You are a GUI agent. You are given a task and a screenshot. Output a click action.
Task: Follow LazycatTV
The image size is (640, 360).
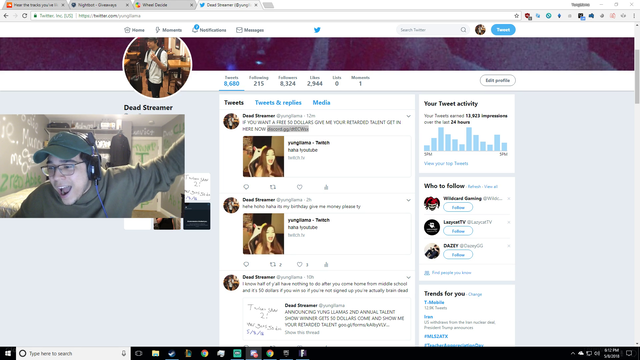click(x=458, y=231)
